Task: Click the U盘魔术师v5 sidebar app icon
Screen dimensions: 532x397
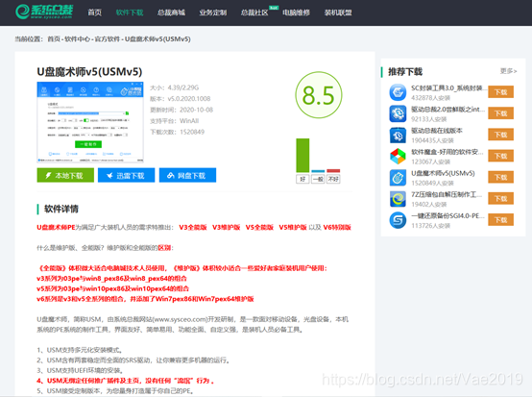Action: [398, 178]
